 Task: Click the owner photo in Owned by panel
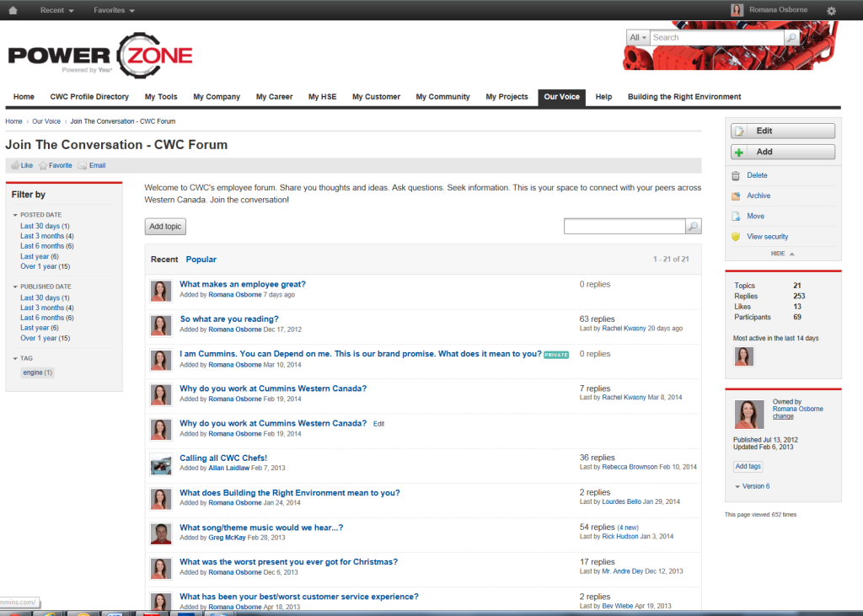click(749, 415)
